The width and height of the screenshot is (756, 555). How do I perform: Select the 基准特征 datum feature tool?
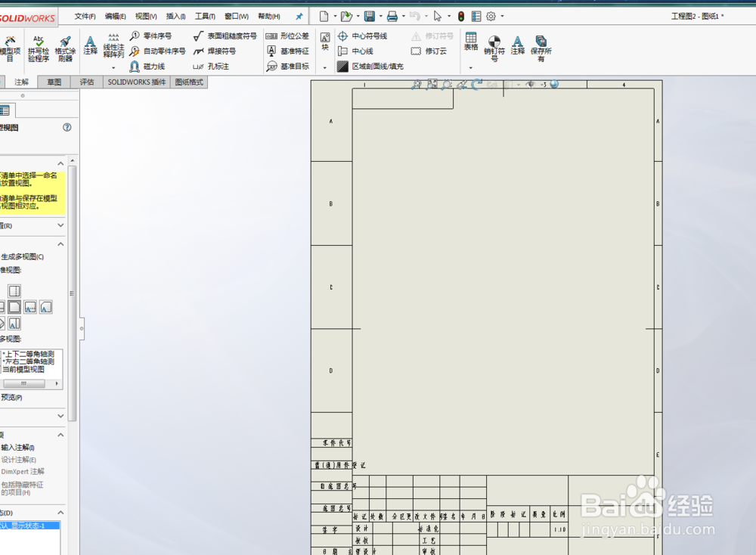pyautogui.click(x=287, y=51)
